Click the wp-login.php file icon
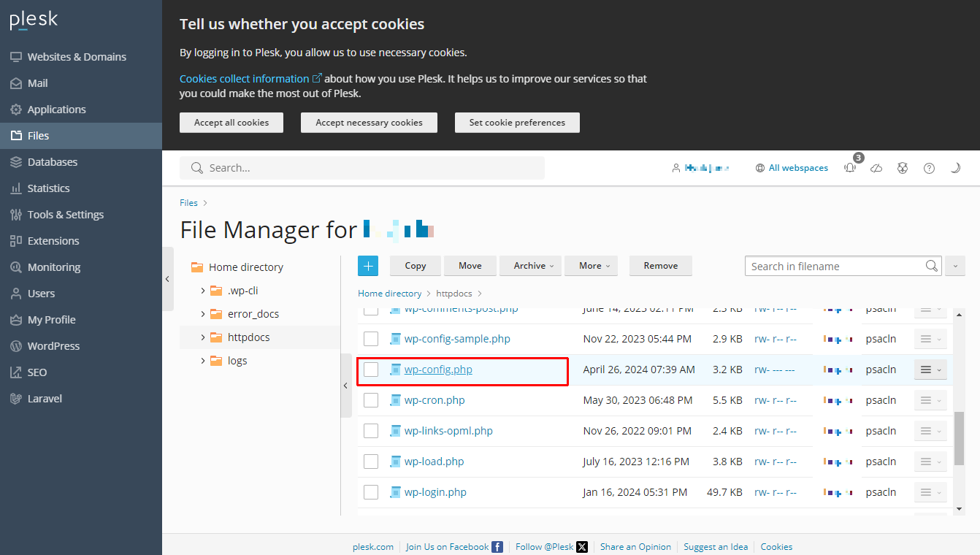The width and height of the screenshot is (980, 555). [x=396, y=492]
